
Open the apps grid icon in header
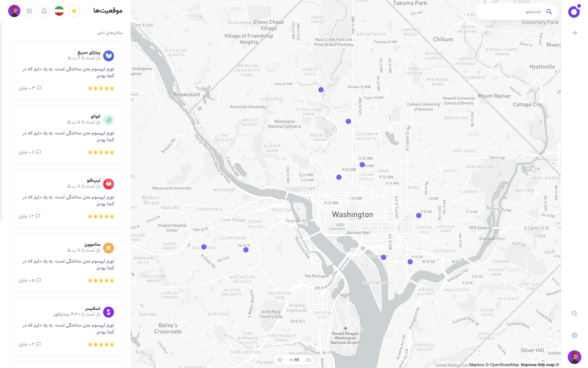(29, 11)
